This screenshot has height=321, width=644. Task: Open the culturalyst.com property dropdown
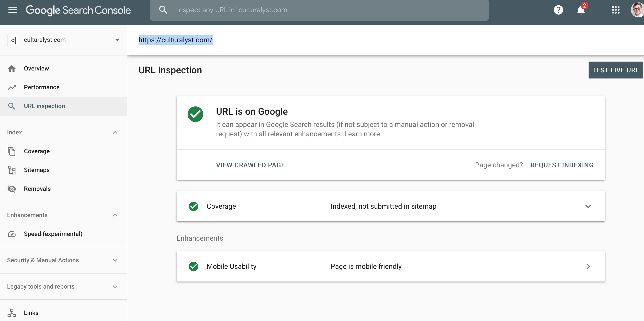(117, 40)
